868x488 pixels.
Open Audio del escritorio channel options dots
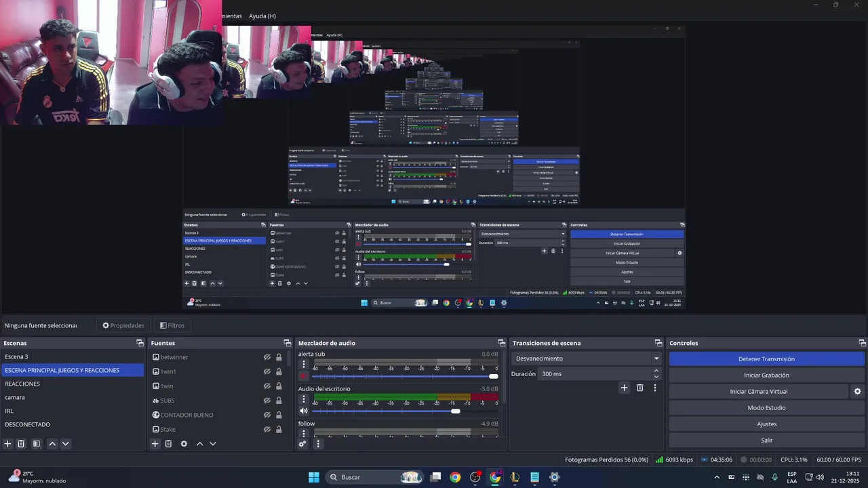pos(304,399)
